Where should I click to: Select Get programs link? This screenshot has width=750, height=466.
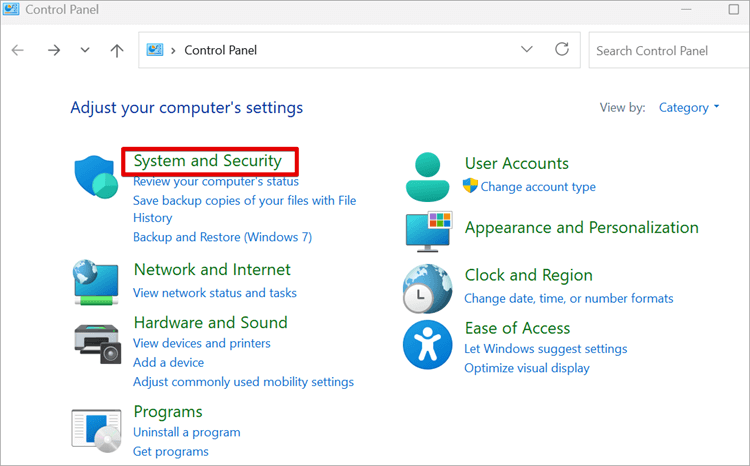click(x=171, y=452)
